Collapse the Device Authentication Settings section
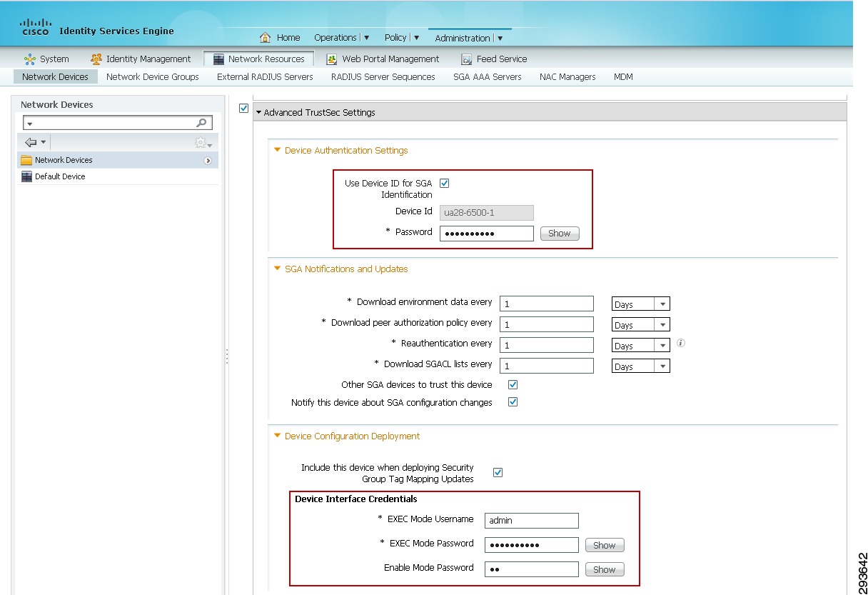Viewport: 868px width, 595px height. point(278,150)
